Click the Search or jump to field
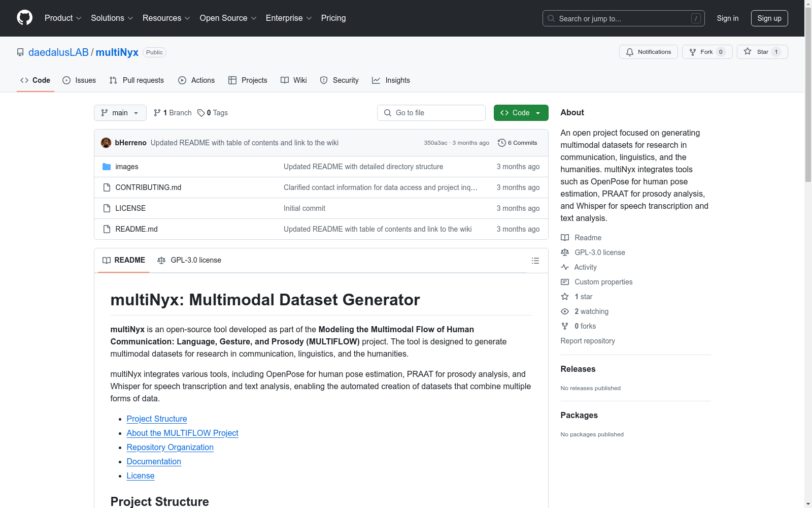 (x=624, y=18)
